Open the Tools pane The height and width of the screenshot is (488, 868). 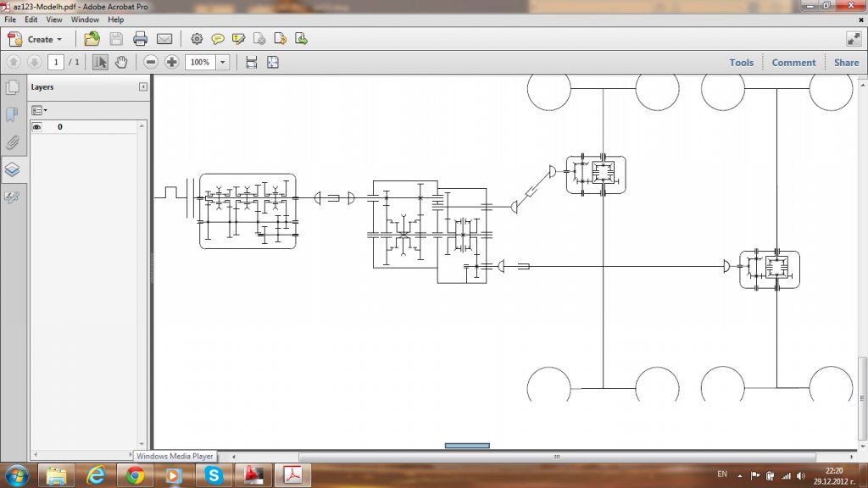[741, 62]
